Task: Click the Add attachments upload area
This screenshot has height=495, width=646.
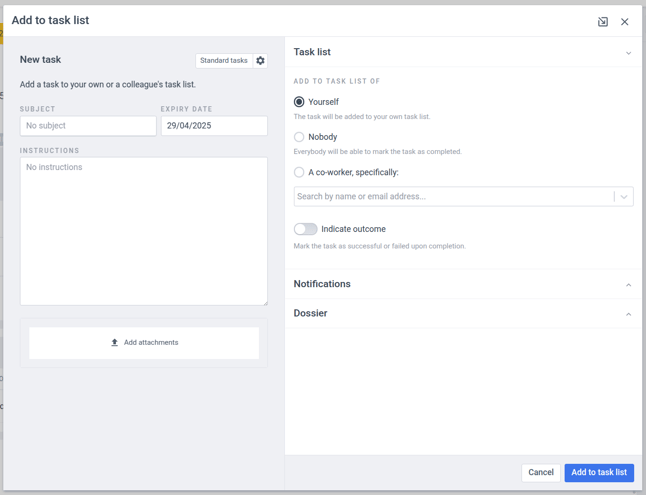Action: pyautogui.click(x=144, y=343)
